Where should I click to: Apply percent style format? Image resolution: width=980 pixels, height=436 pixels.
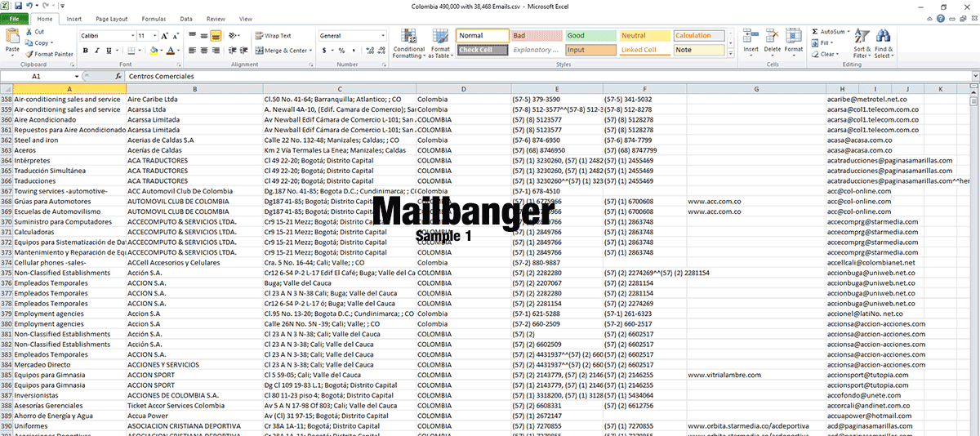click(341, 51)
